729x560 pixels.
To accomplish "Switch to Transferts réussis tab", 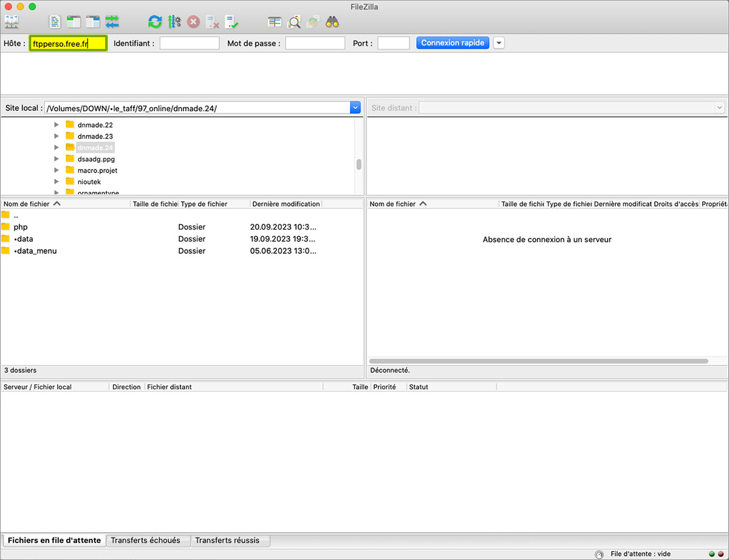I will click(x=227, y=541).
